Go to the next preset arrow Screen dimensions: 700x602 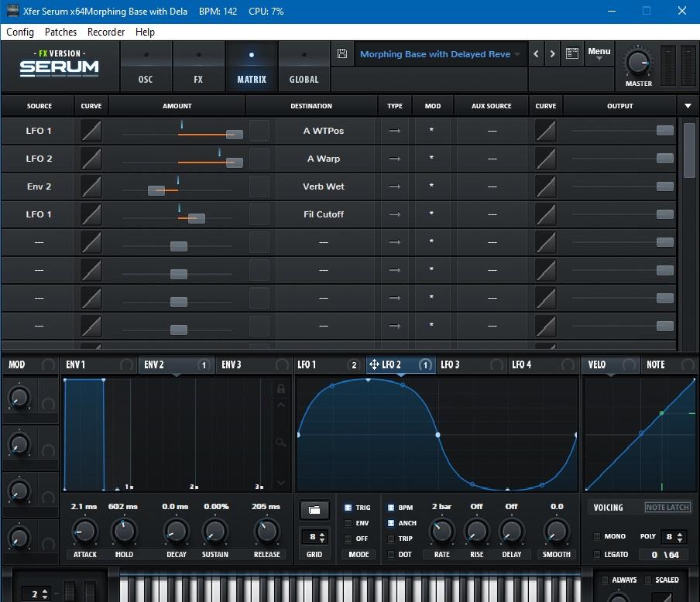pyautogui.click(x=552, y=54)
